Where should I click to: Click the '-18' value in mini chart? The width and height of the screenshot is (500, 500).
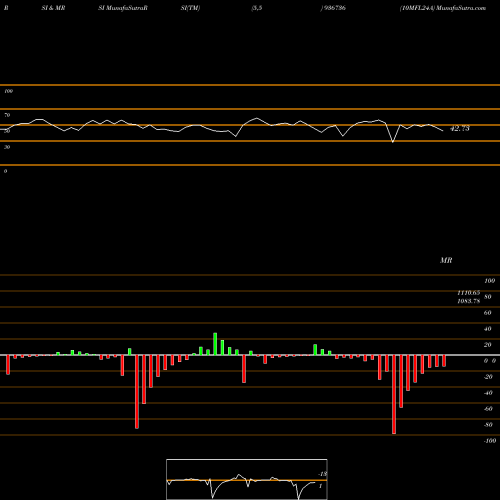point(322,474)
